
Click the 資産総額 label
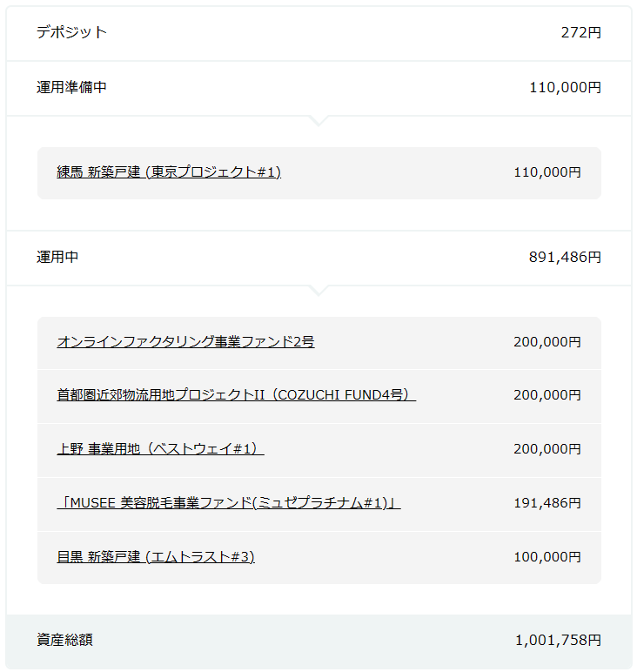click(x=64, y=640)
